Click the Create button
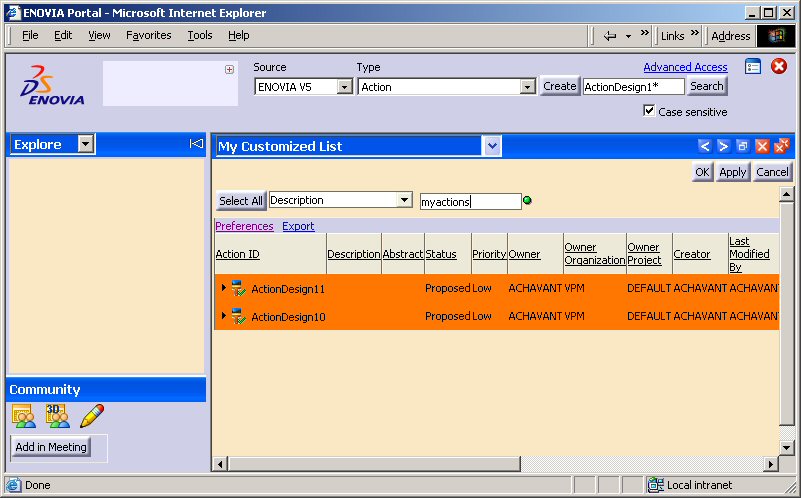Screen dimensions: 801x498 [559, 86]
